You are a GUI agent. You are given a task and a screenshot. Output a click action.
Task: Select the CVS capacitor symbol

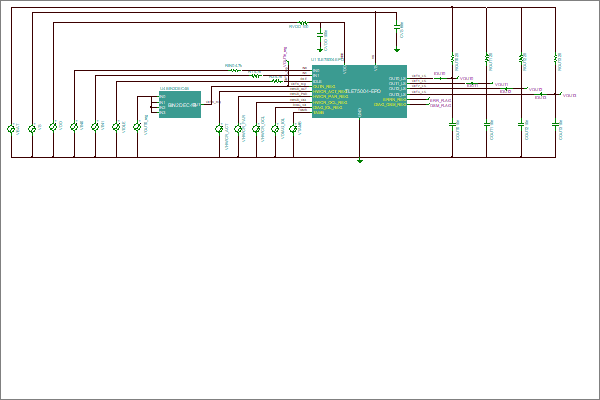[397, 26]
